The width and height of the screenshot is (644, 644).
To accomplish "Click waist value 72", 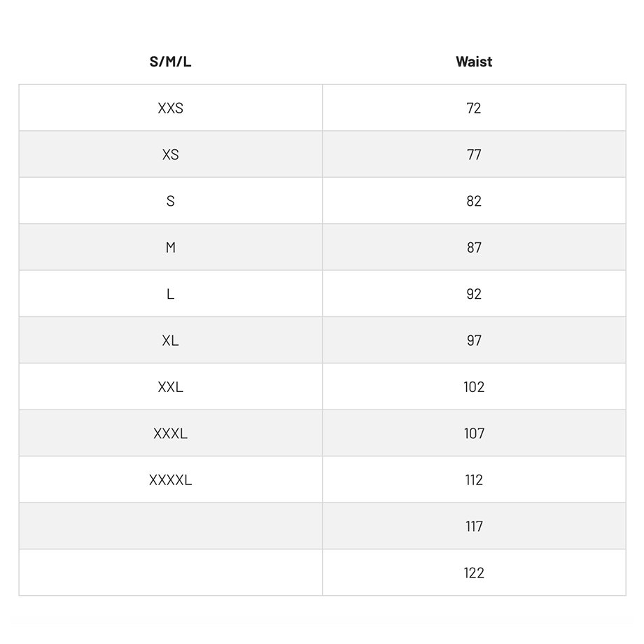I will (474, 108).
